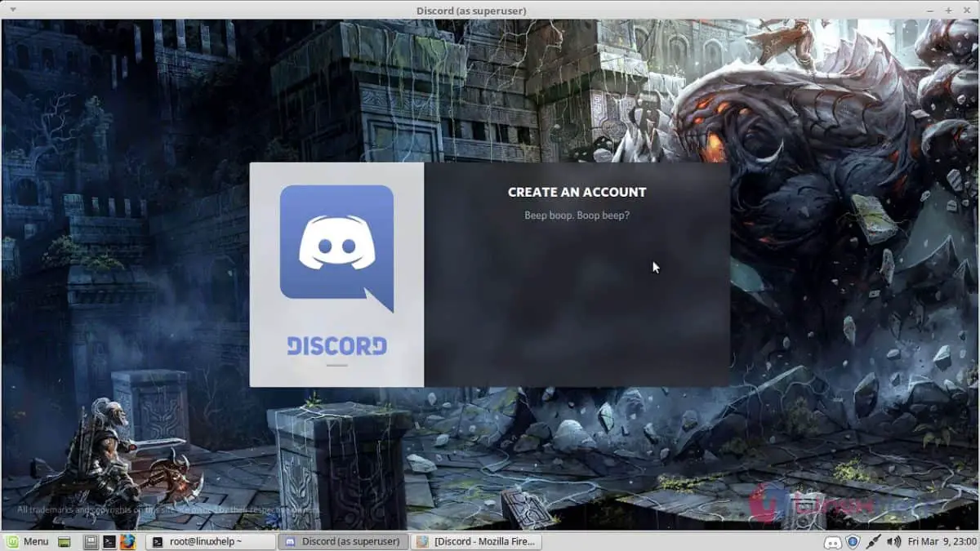Viewport: 980px width, 551px height.
Task: Switch to root@linuxhelp terminal window
Action: [210, 541]
